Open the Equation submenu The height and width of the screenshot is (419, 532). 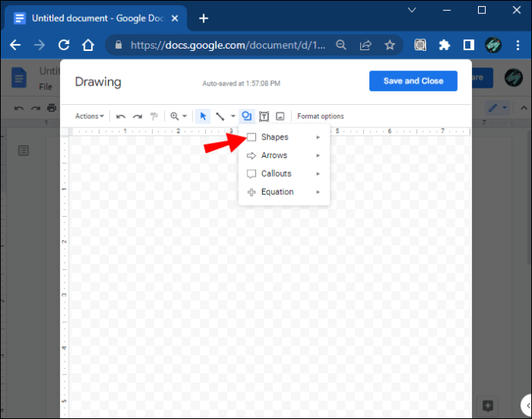coord(284,192)
